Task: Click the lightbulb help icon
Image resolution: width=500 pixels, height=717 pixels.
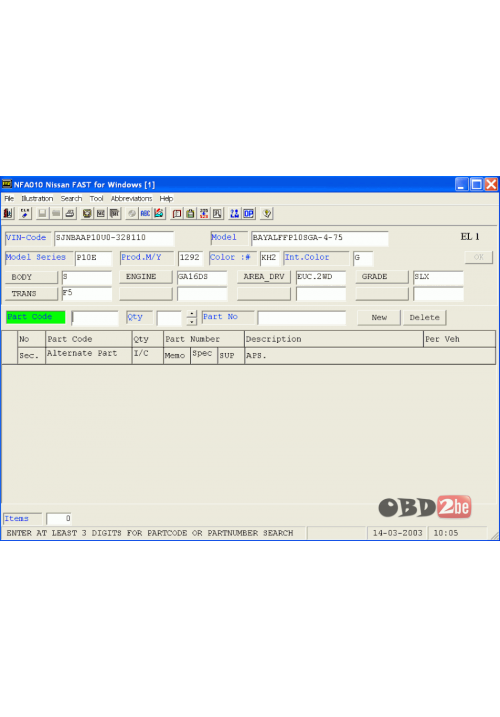Action: click(x=267, y=214)
